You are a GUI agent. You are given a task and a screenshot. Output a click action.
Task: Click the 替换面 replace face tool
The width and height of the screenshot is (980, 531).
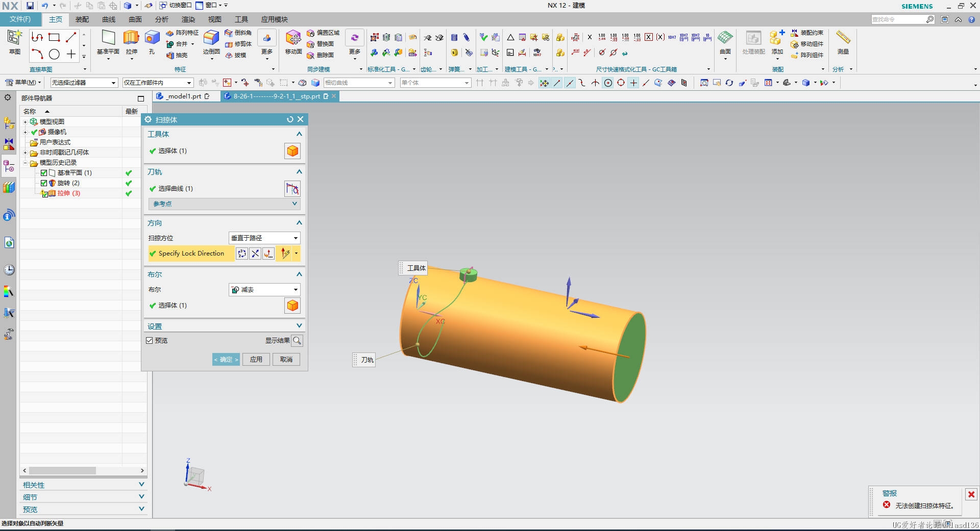click(320, 44)
